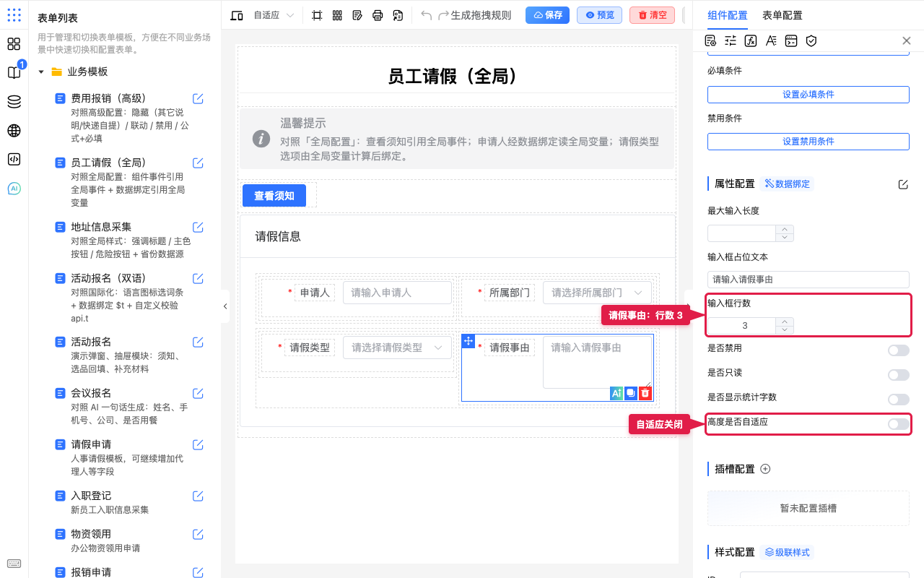The image size is (924, 578).
Task: Open the book icon with badge 1
Action: [x=14, y=72]
